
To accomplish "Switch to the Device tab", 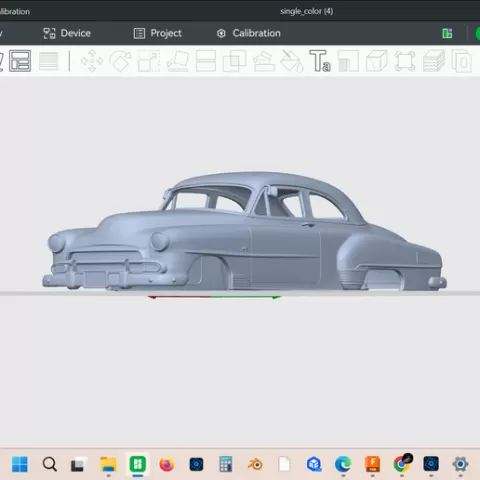I will pos(67,33).
